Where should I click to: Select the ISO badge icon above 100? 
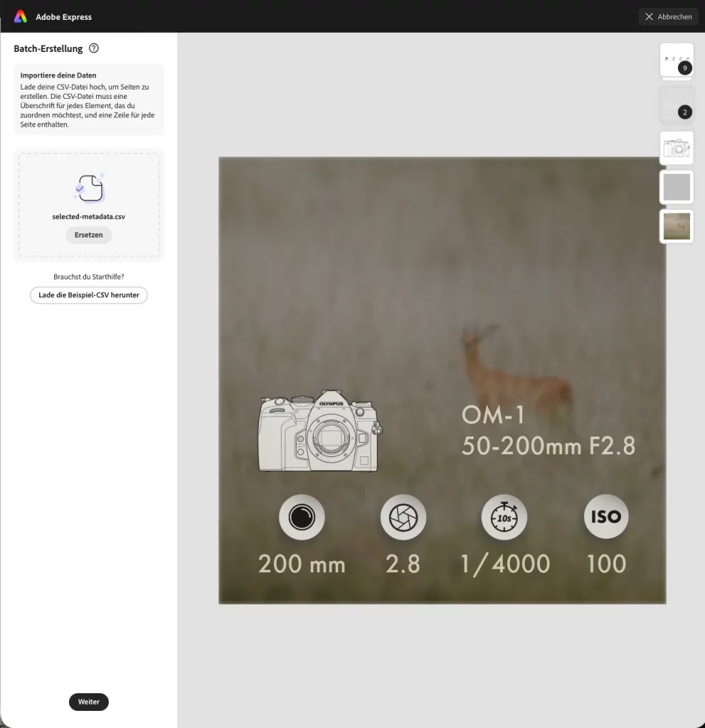click(x=605, y=517)
